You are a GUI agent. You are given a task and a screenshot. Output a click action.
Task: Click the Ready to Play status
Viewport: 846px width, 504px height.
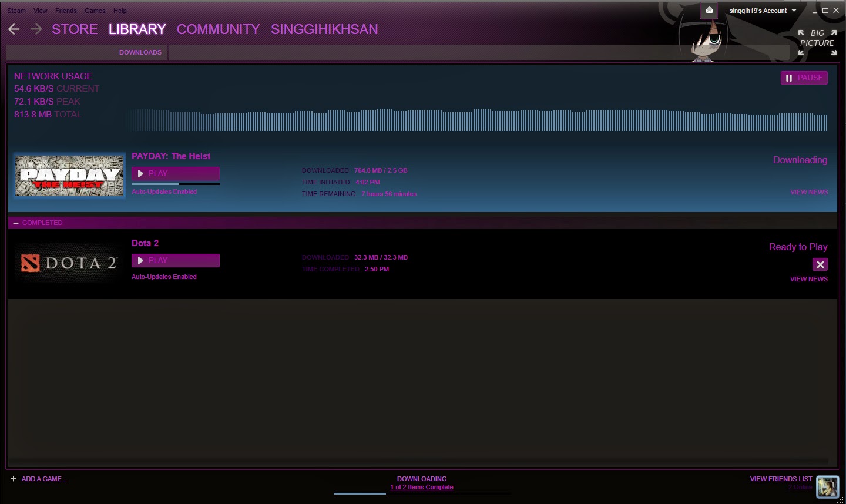coord(798,247)
